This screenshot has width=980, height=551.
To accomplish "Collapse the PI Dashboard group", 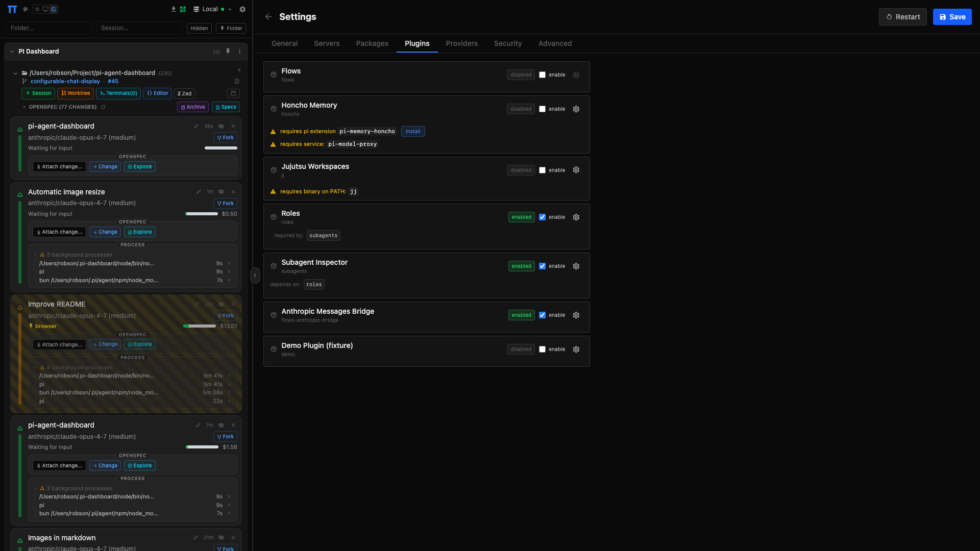I will (x=12, y=52).
